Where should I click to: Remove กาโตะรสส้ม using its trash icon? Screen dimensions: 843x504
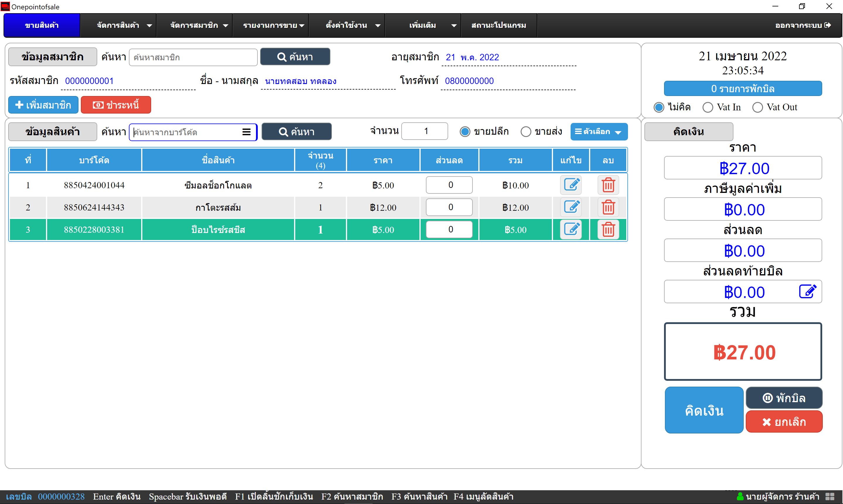click(x=608, y=207)
